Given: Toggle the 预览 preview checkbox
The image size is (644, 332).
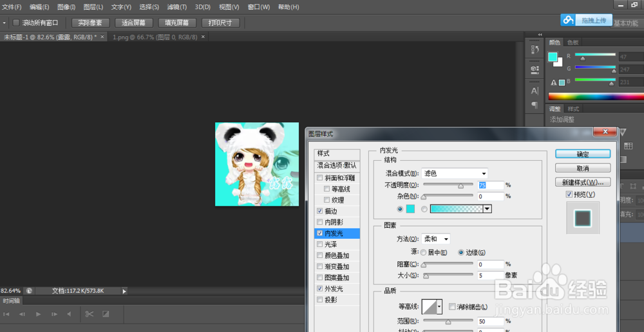Looking at the screenshot, I should pyautogui.click(x=569, y=194).
